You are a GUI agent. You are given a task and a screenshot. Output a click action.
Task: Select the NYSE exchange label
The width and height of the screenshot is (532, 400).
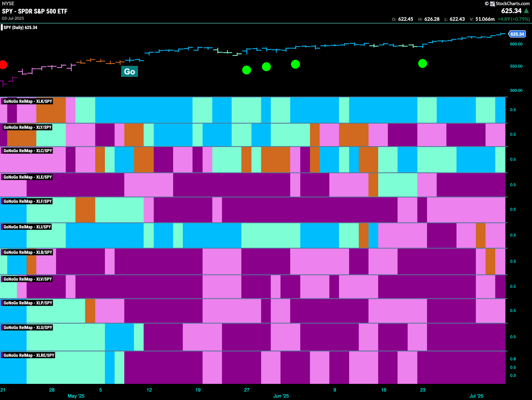(8, 3)
